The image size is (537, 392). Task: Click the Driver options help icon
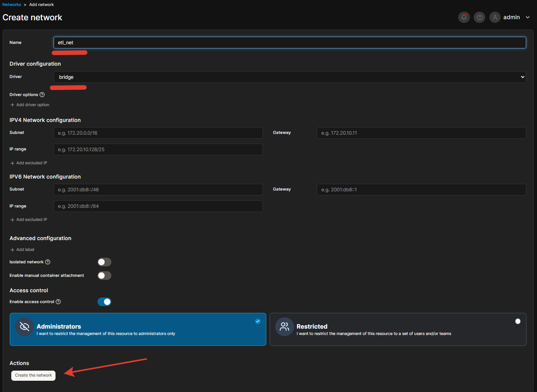pyautogui.click(x=42, y=95)
